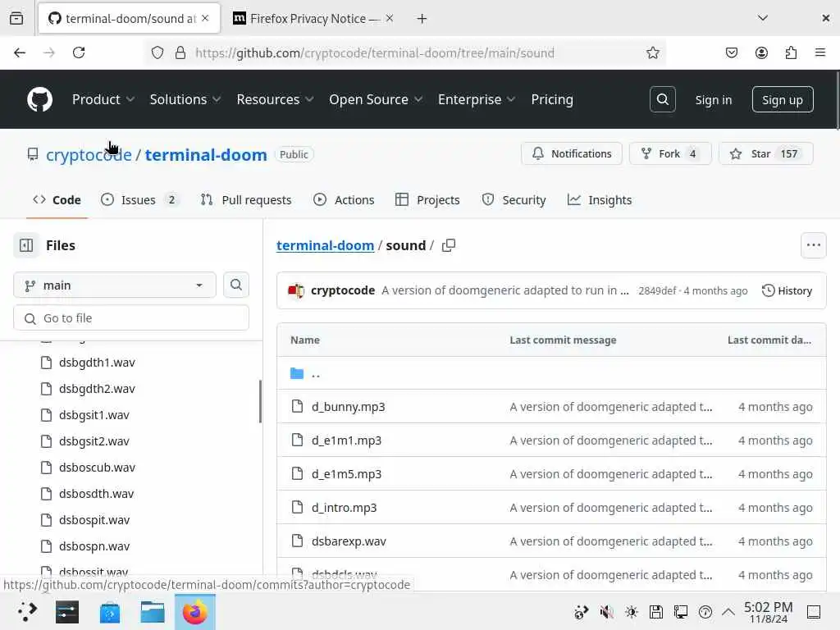The width and height of the screenshot is (840, 630).
Task: Open the Security tab
Action: point(514,200)
